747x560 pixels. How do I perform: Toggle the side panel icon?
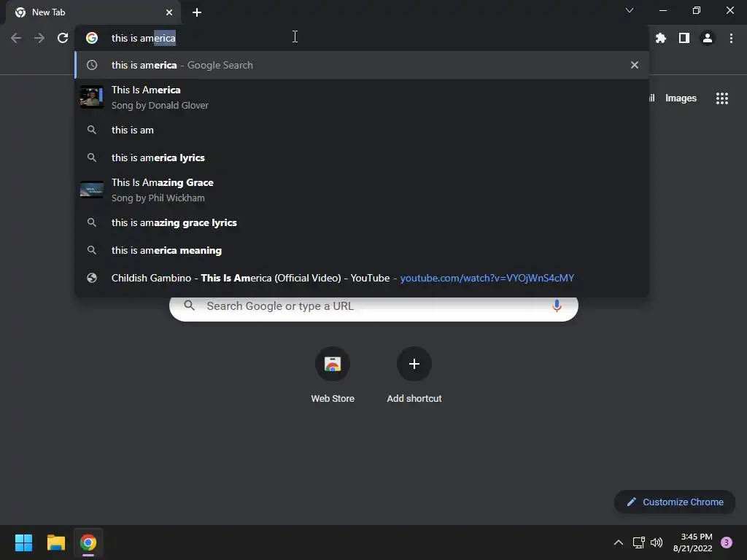pos(684,38)
